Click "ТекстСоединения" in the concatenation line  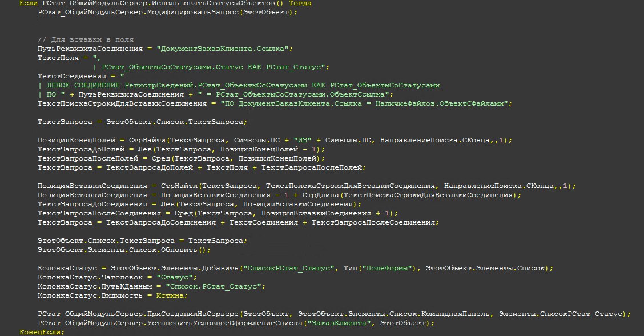[264, 222]
